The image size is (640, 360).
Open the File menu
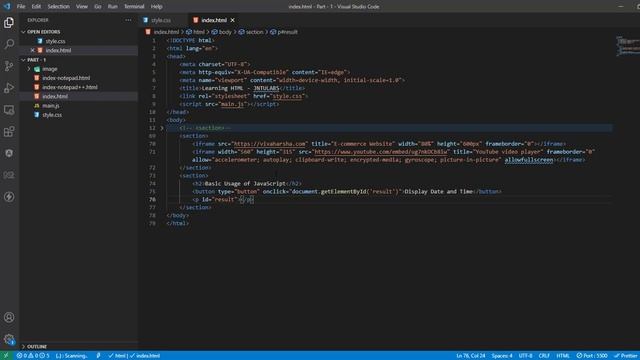point(21,7)
